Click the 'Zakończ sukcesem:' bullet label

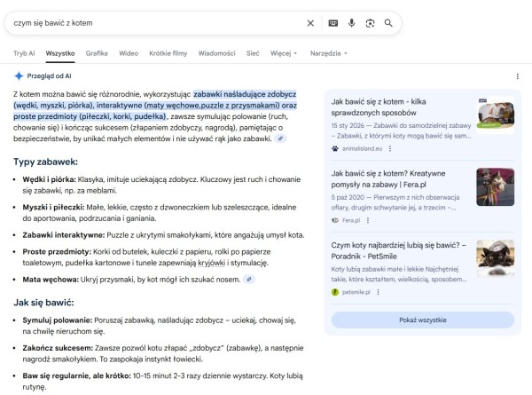click(58, 348)
